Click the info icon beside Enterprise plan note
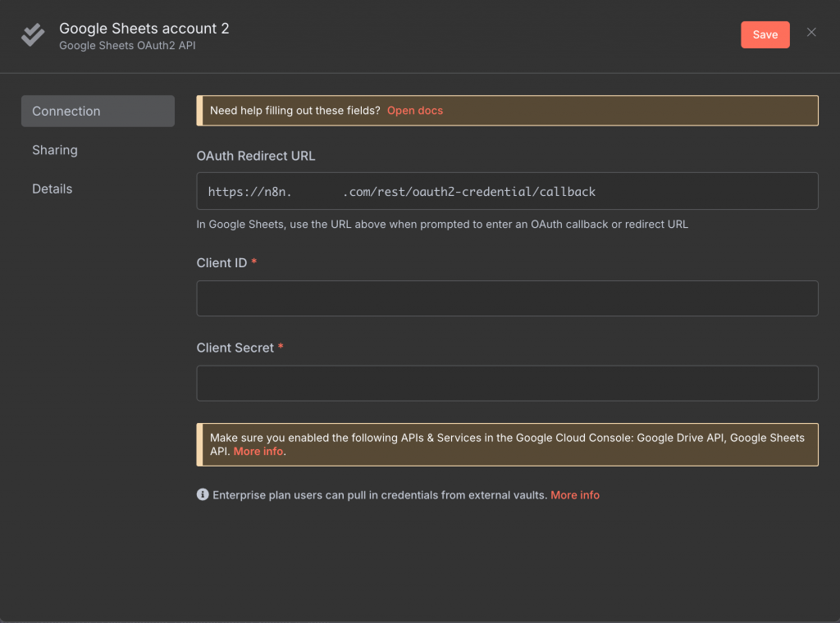This screenshot has width=840, height=623. pyautogui.click(x=203, y=495)
